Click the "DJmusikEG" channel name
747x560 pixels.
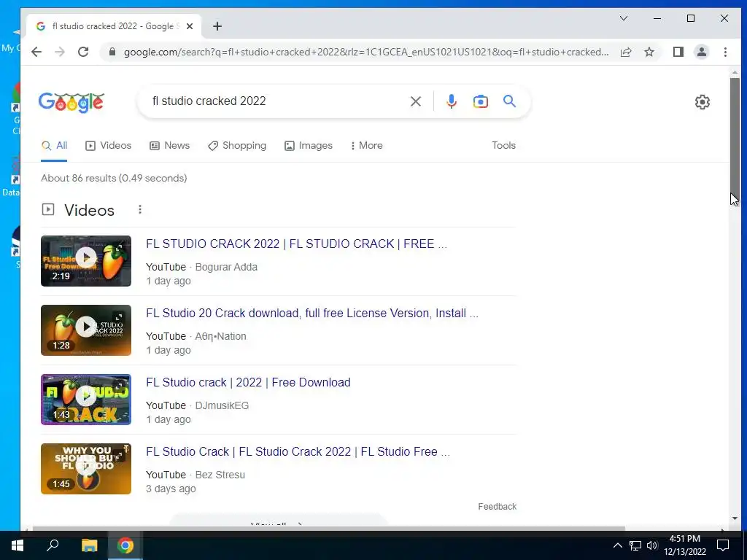(x=222, y=405)
